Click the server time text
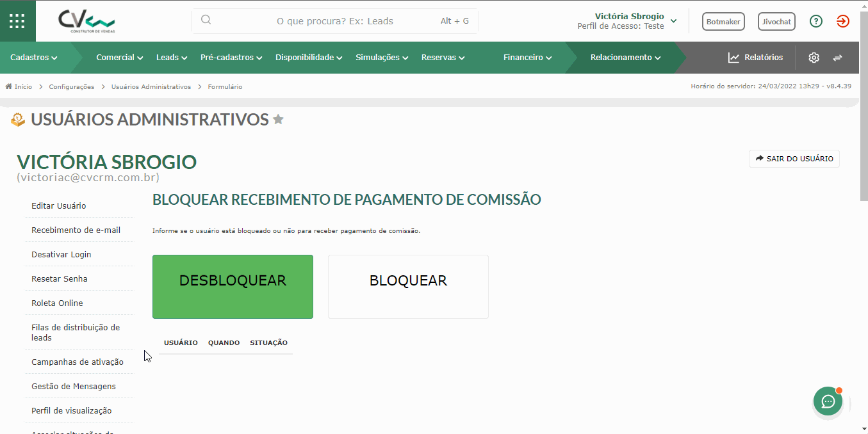Image resolution: width=868 pixels, height=434 pixels. coord(771,86)
